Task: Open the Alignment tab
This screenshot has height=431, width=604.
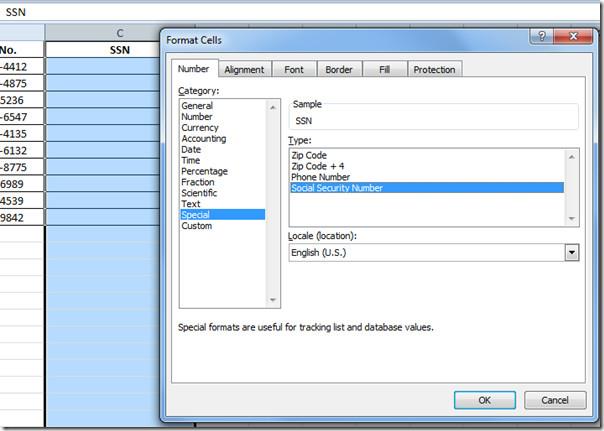Action: tap(244, 70)
